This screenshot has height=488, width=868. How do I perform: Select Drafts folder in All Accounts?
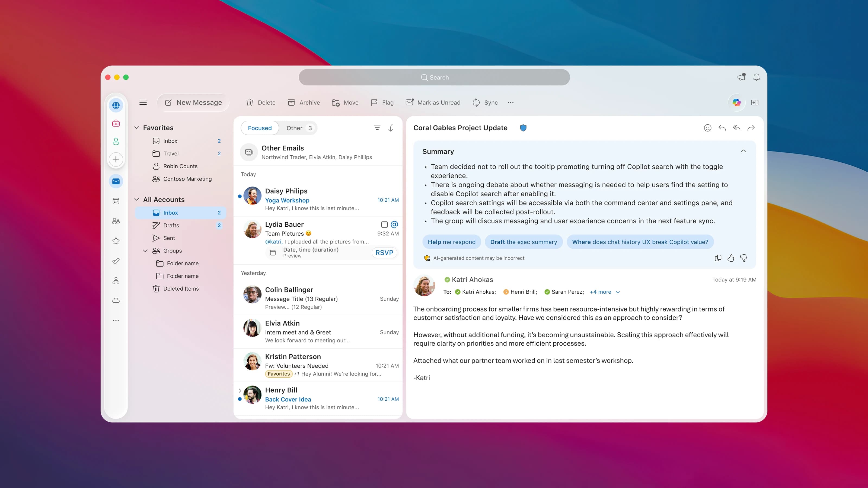(180, 225)
